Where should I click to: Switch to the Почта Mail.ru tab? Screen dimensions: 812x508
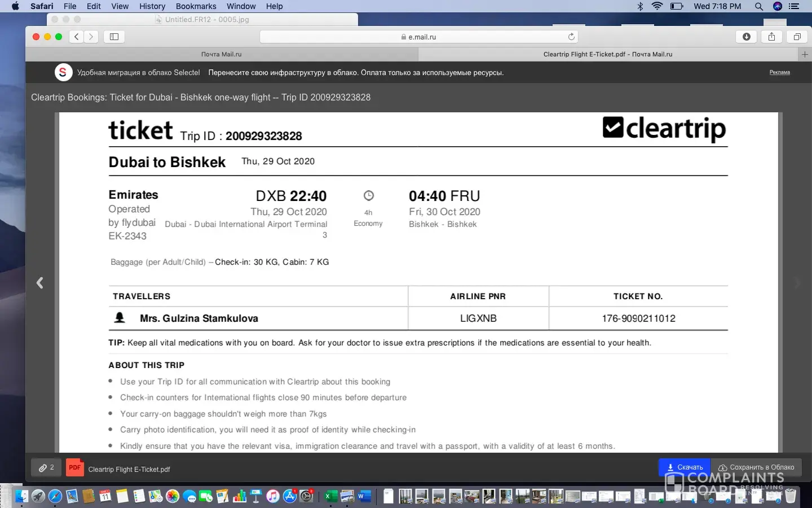[222, 54]
